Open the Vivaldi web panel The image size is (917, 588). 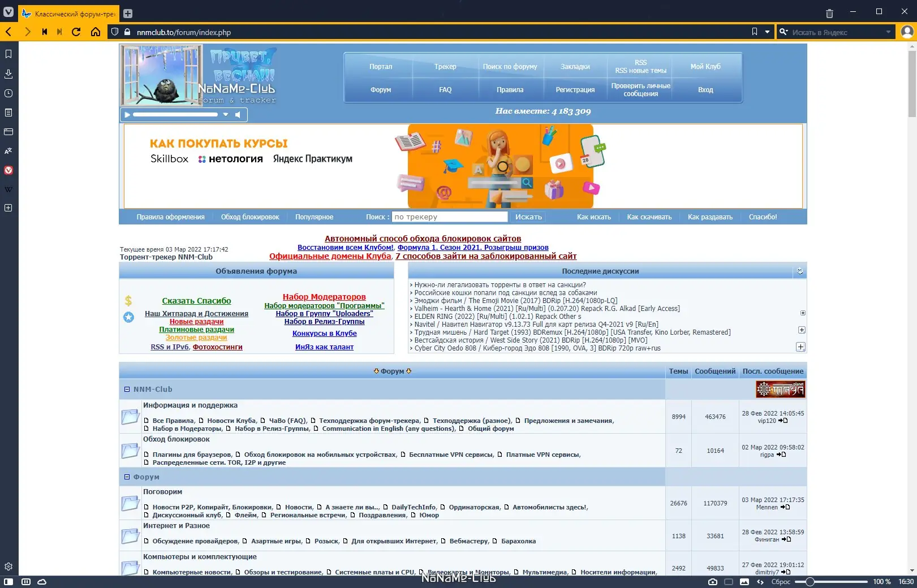point(8,170)
